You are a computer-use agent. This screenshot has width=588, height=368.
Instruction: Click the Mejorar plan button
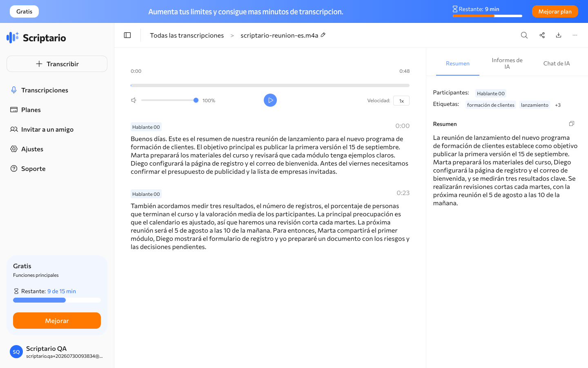click(x=555, y=11)
